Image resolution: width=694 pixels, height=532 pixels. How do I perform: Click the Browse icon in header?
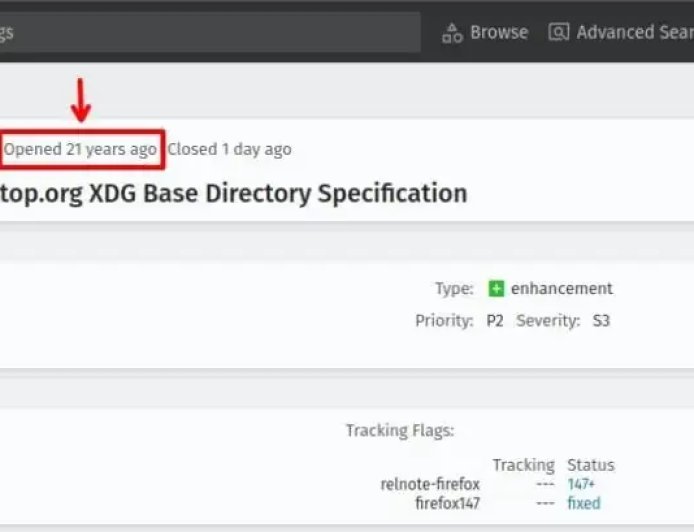pyautogui.click(x=452, y=33)
